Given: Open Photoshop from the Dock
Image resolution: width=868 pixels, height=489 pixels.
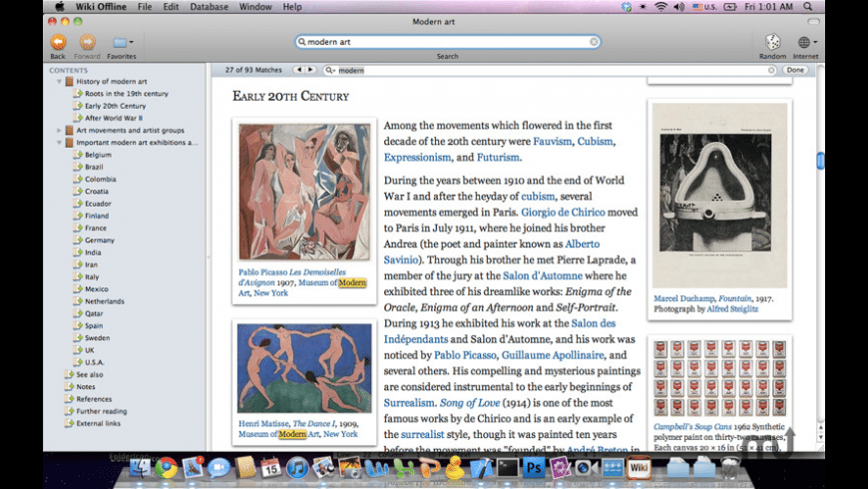Looking at the screenshot, I should coord(534,468).
